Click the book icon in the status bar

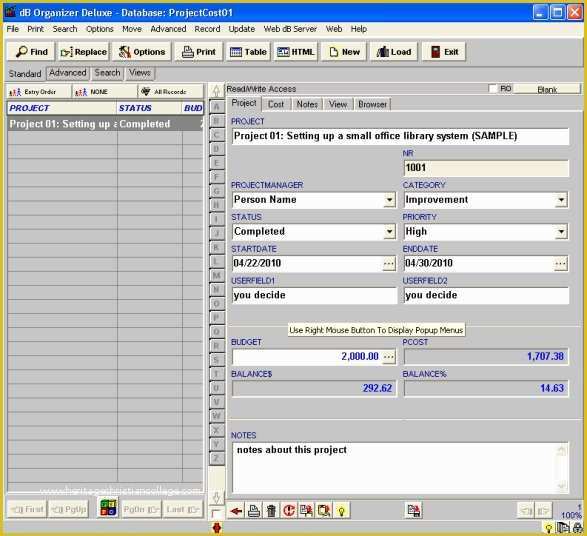[563, 528]
